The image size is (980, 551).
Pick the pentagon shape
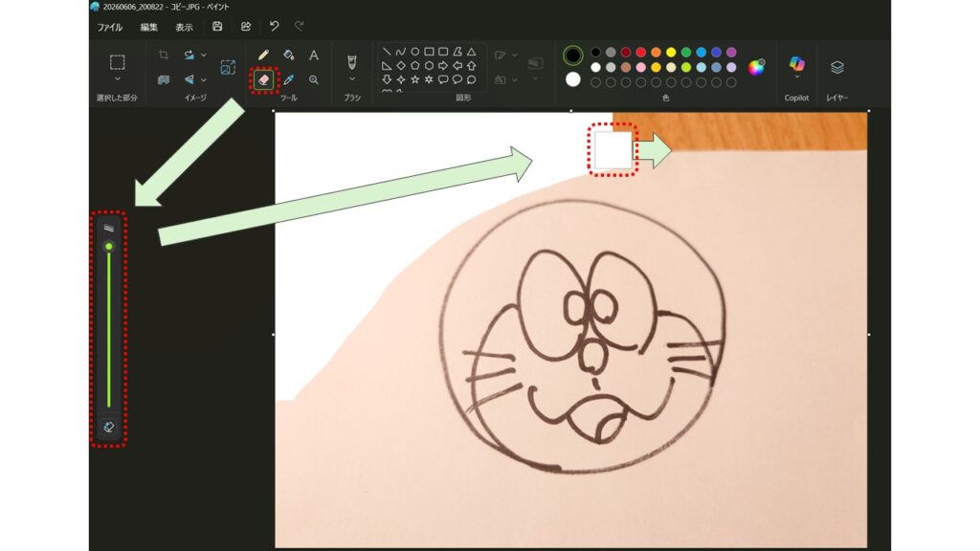415,66
